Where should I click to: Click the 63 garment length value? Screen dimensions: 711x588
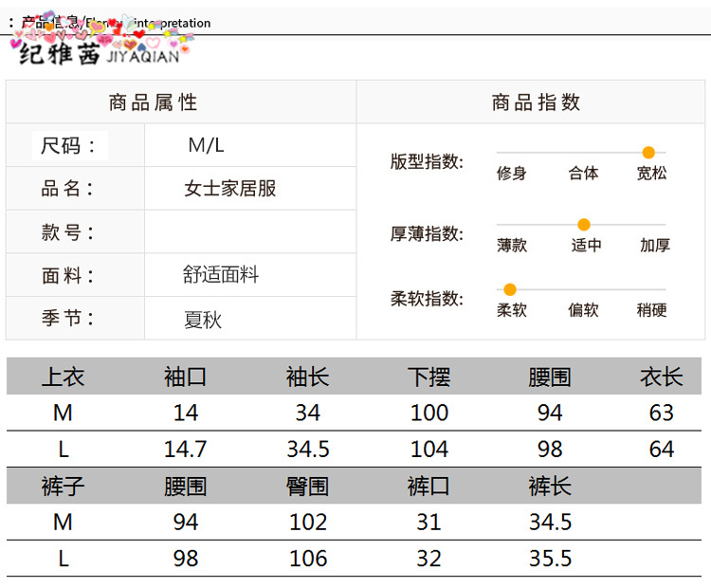pyautogui.click(x=661, y=413)
